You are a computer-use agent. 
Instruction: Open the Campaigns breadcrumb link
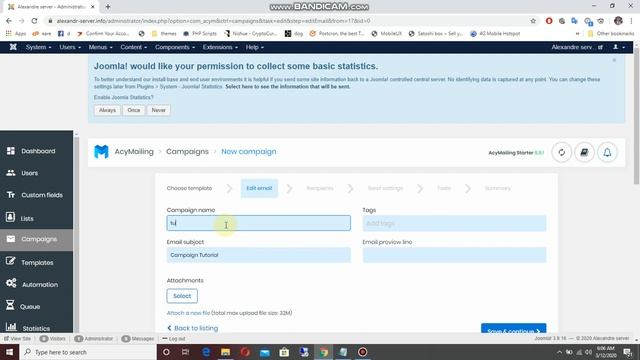click(x=187, y=151)
